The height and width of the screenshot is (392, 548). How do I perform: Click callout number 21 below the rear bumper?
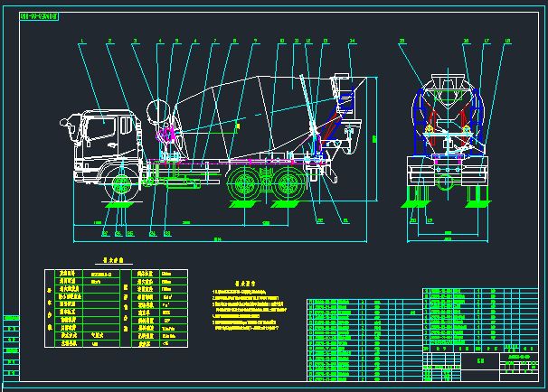click(345, 220)
